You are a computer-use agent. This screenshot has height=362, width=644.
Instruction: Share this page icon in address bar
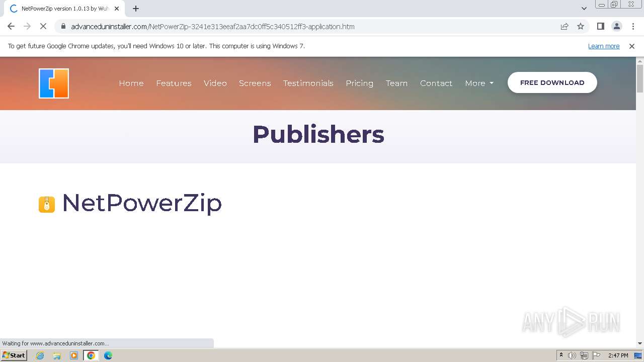point(565,26)
